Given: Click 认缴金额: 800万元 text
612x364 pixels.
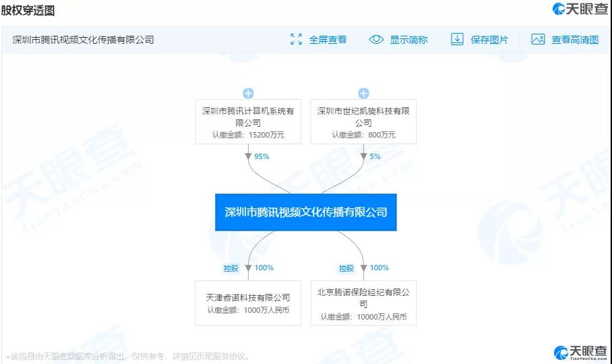Looking at the screenshot, I should (x=363, y=135).
